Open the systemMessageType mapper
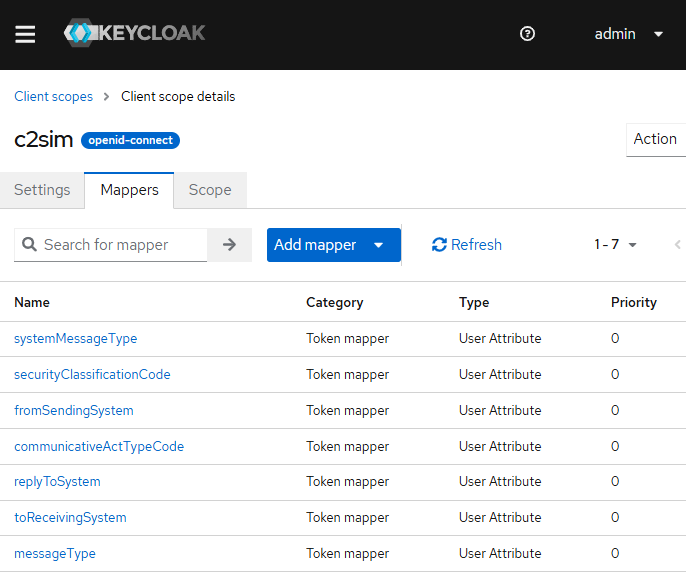 76,339
